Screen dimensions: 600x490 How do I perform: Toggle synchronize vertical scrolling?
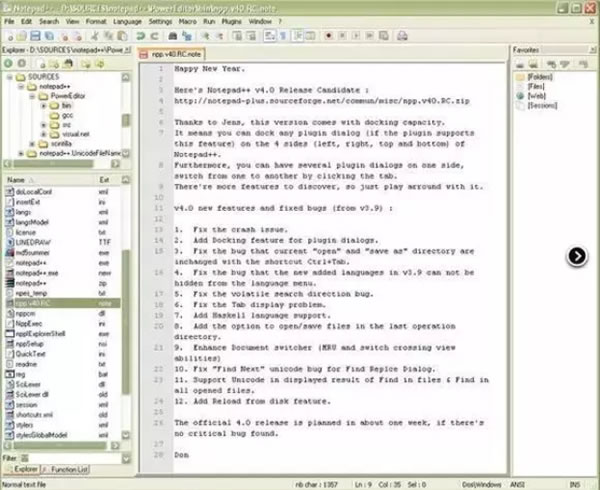pos(237,36)
